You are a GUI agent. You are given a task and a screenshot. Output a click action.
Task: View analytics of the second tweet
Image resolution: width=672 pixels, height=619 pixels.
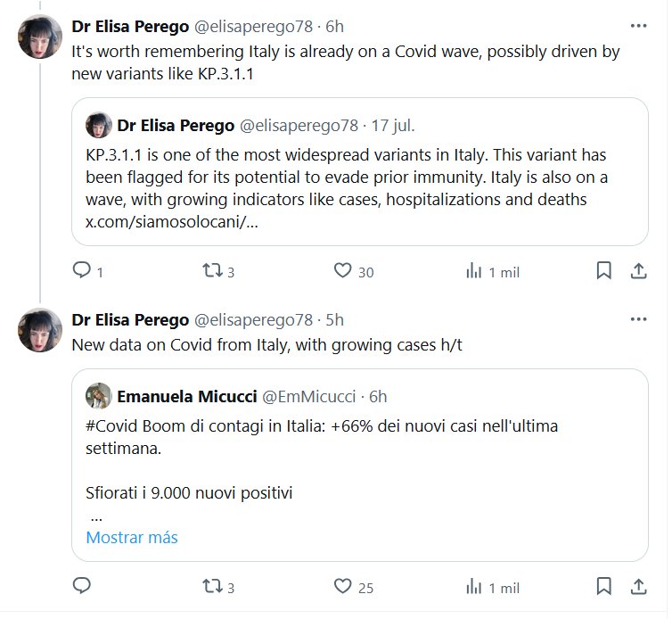(x=474, y=586)
